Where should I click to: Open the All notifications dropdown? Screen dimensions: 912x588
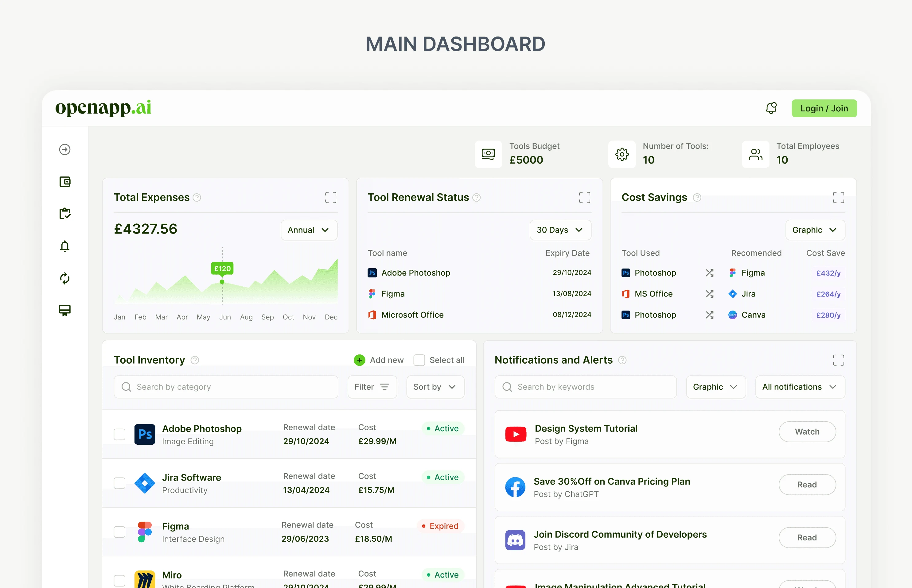pyautogui.click(x=800, y=387)
